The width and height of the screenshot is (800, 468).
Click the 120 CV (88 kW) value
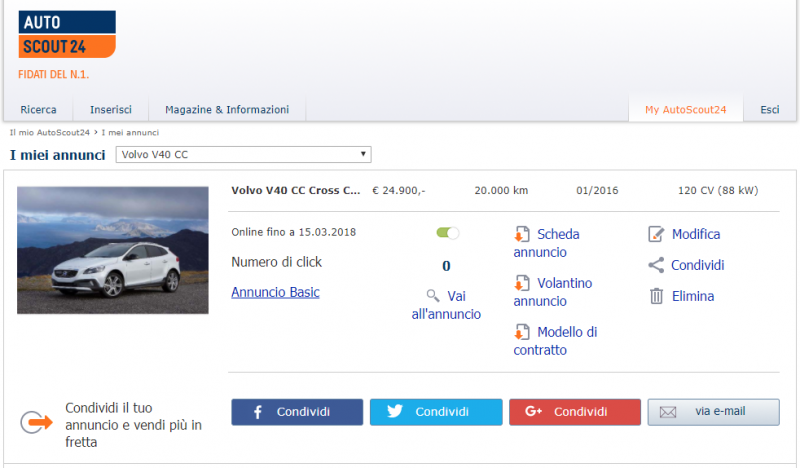[x=718, y=190]
